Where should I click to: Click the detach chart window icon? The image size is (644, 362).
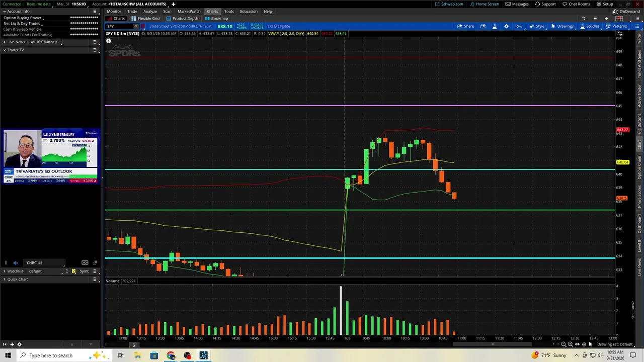(x=483, y=26)
